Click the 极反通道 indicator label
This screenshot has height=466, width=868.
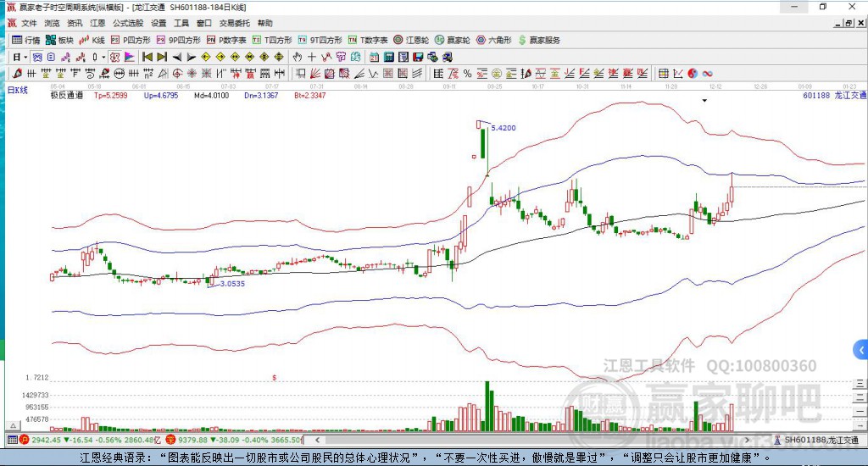point(66,95)
